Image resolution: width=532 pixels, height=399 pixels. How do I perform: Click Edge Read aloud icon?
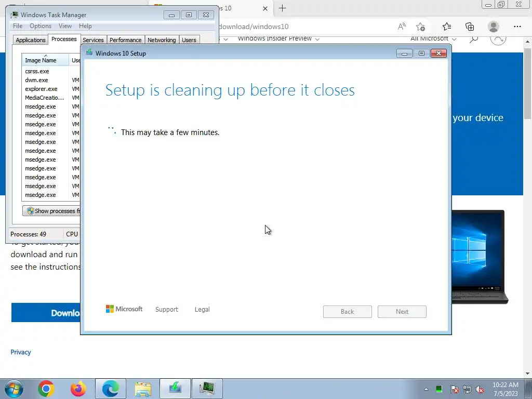tap(402, 26)
